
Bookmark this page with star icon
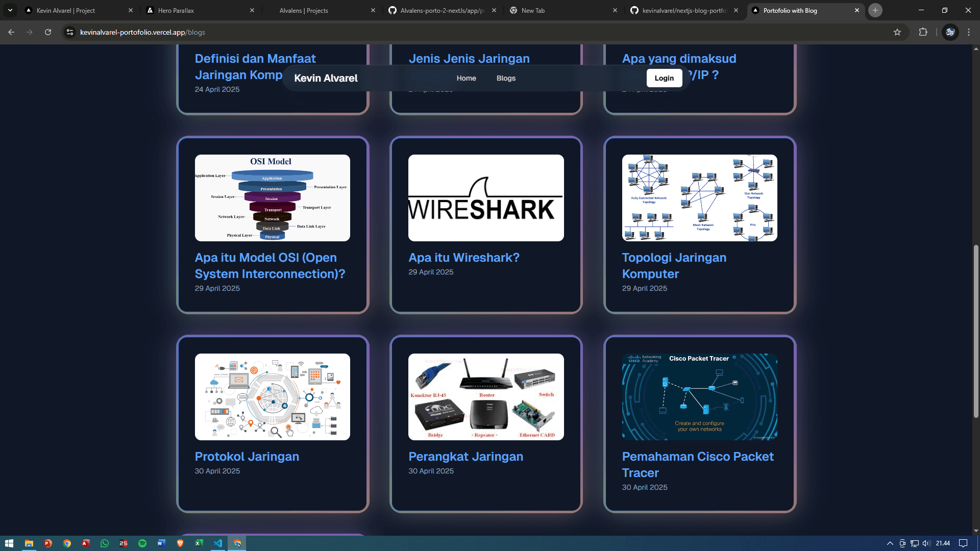point(897,32)
